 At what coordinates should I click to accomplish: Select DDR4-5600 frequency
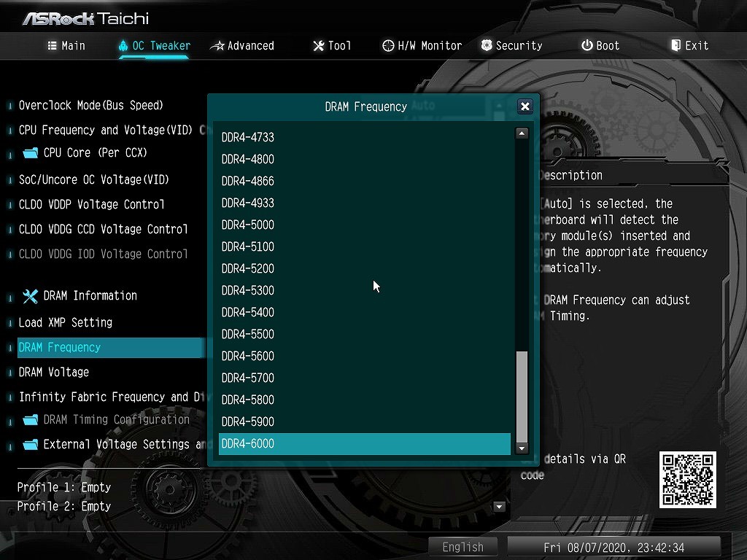(x=365, y=356)
